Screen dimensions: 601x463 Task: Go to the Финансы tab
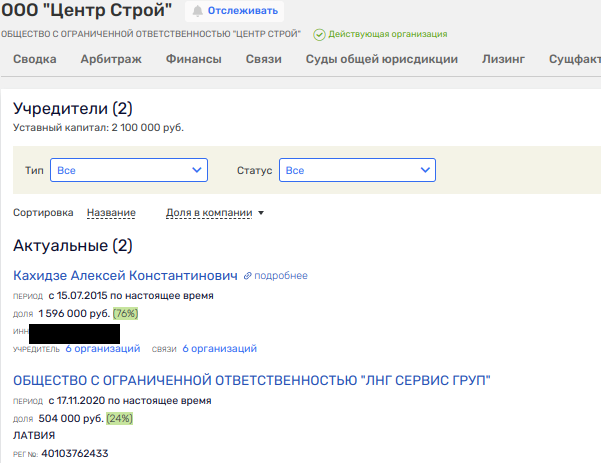click(194, 59)
